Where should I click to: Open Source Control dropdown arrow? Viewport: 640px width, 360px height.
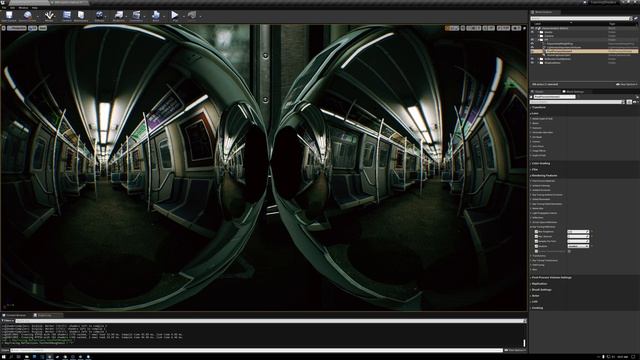point(38,16)
